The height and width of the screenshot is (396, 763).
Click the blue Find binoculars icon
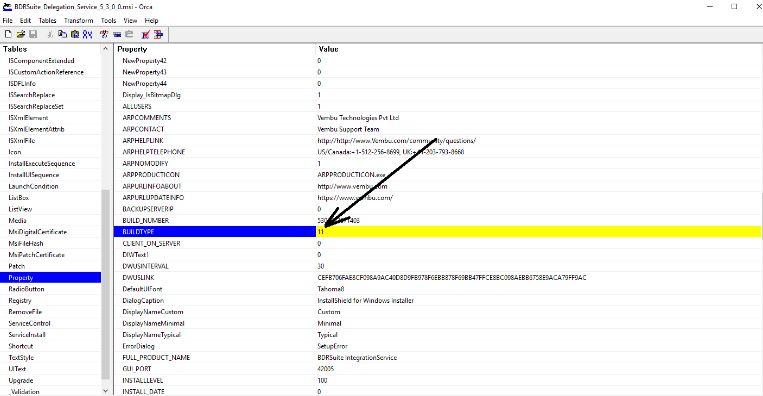click(88, 34)
